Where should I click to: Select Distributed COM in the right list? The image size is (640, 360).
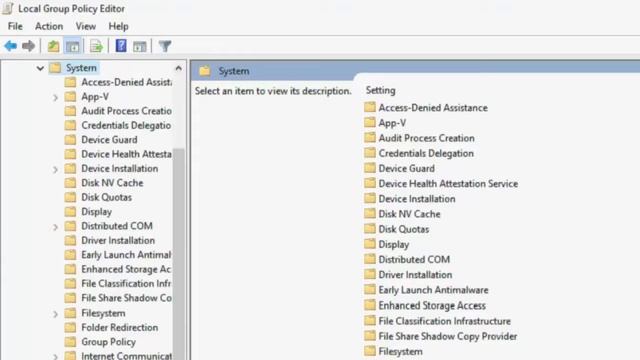click(x=414, y=260)
